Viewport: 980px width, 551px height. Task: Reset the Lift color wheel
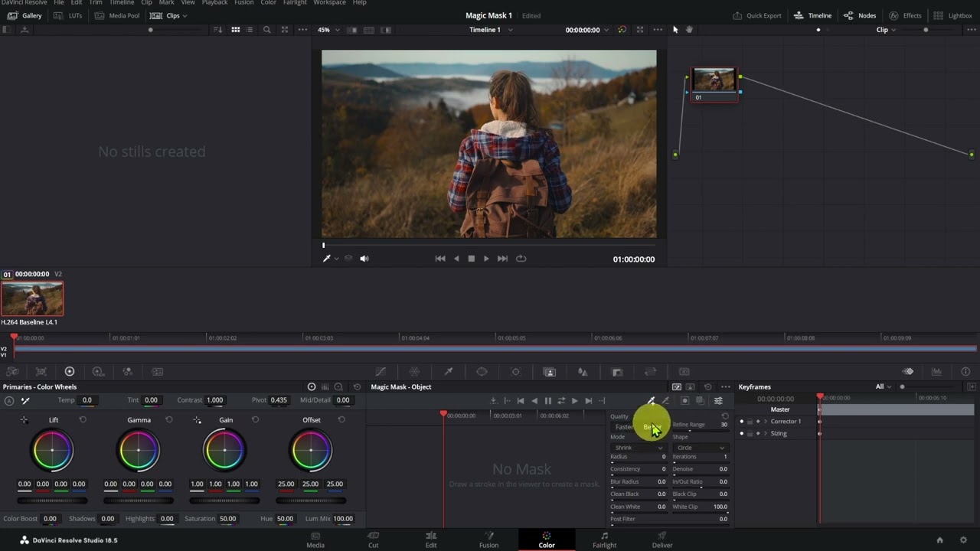tap(83, 419)
